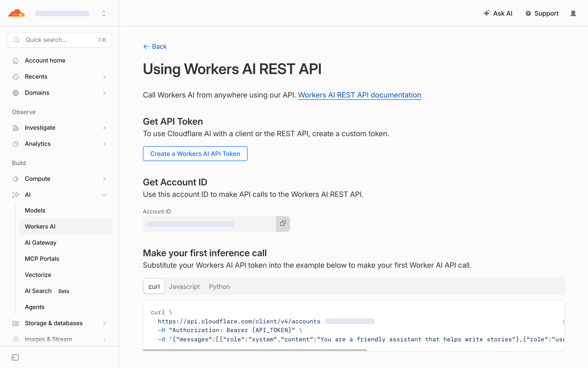Click the Cloudflare logo

coord(16,13)
